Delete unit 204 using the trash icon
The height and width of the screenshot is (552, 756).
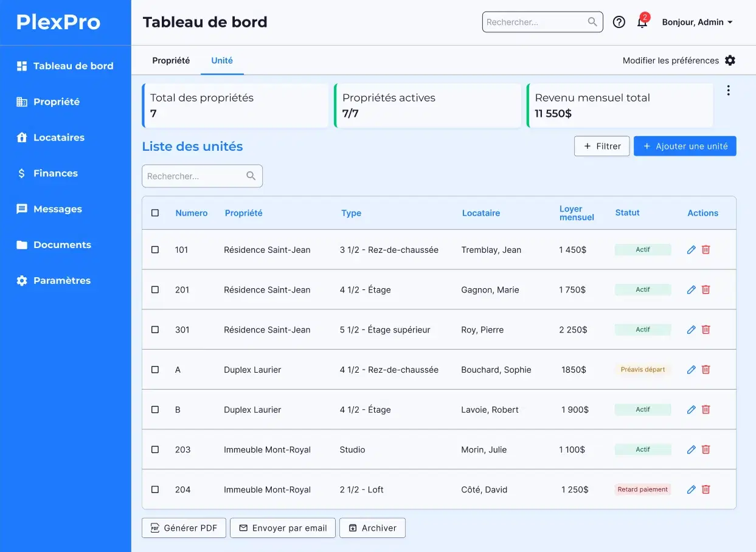coord(706,489)
